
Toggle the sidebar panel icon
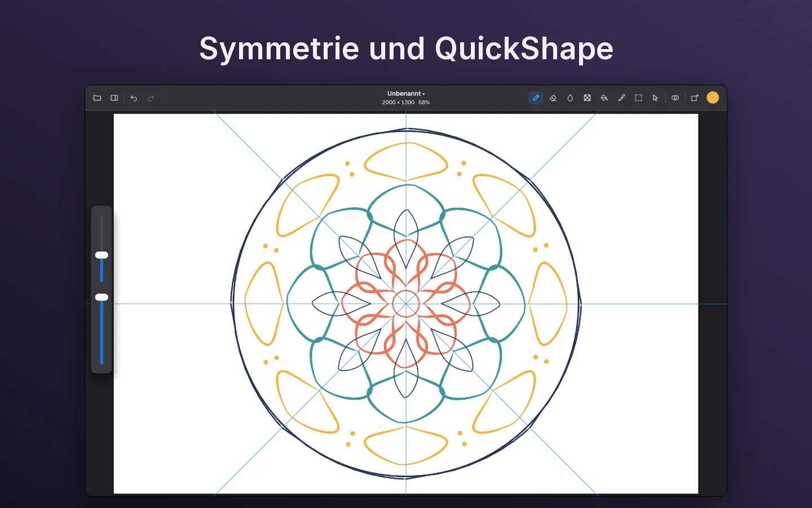[114, 98]
